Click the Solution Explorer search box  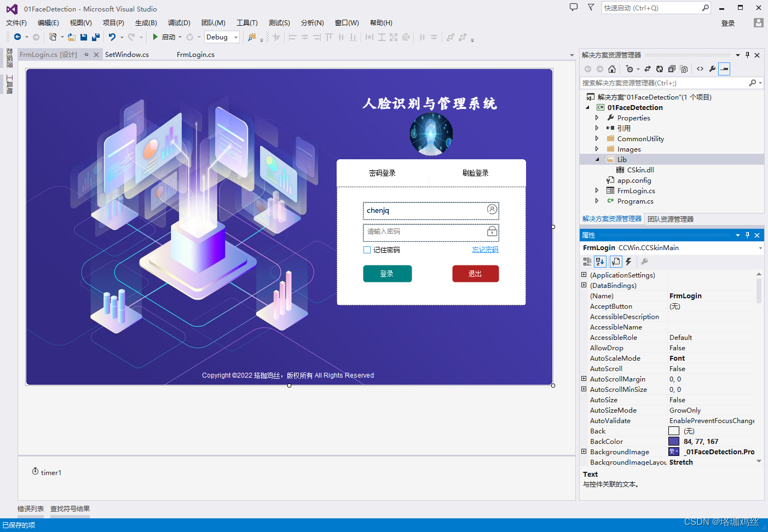pyautogui.click(x=665, y=83)
